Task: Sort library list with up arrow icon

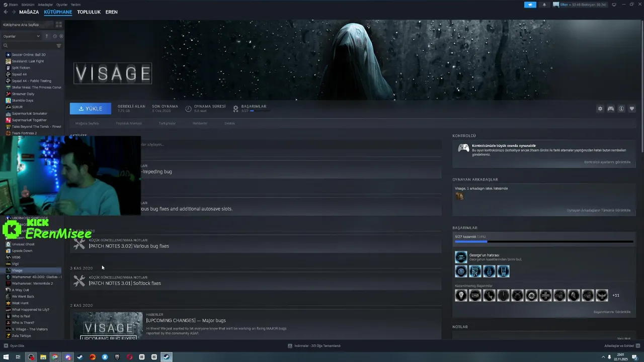Action: coord(47,36)
